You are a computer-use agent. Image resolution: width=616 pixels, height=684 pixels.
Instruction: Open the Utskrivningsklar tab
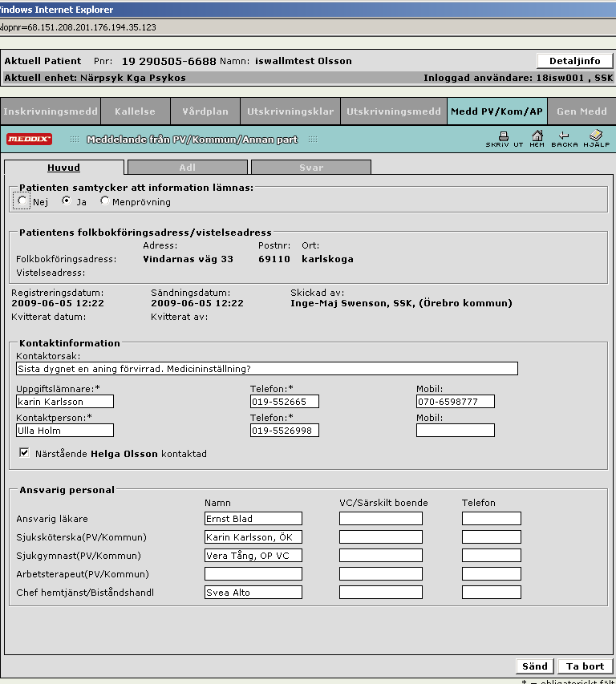pyautogui.click(x=290, y=111)
